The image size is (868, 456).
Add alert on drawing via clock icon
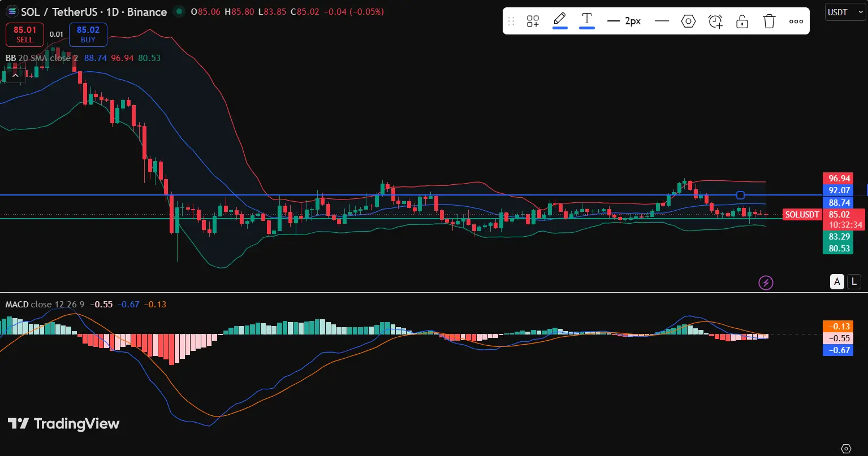coord(715,21)
